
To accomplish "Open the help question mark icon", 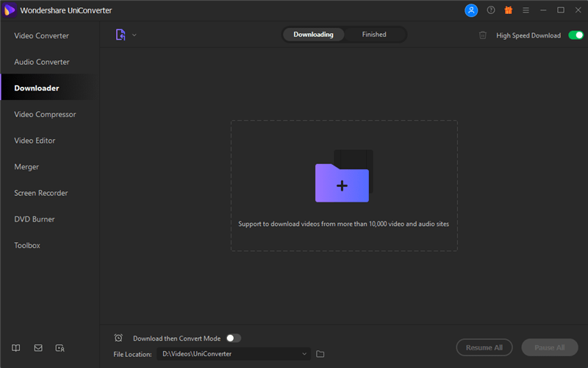I will (x=491, y=10).
